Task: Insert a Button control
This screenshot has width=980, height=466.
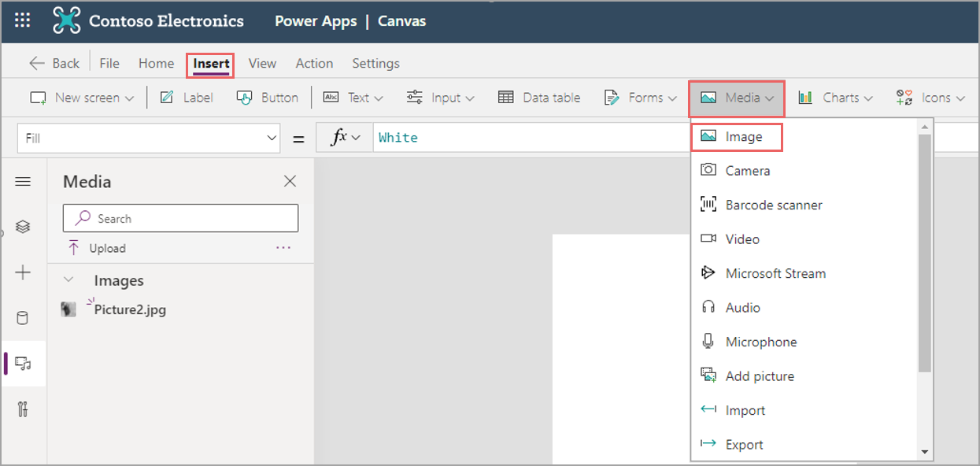Action: coord(268,98)
